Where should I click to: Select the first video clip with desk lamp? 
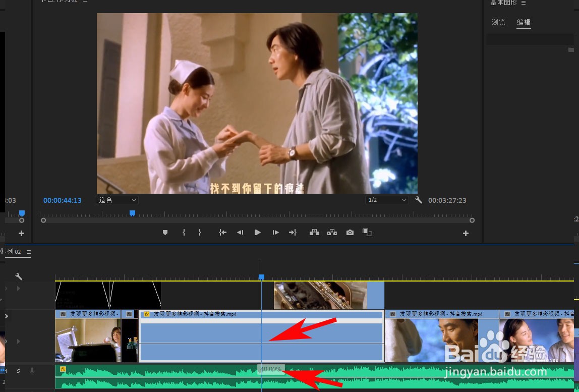pos(88,336)
